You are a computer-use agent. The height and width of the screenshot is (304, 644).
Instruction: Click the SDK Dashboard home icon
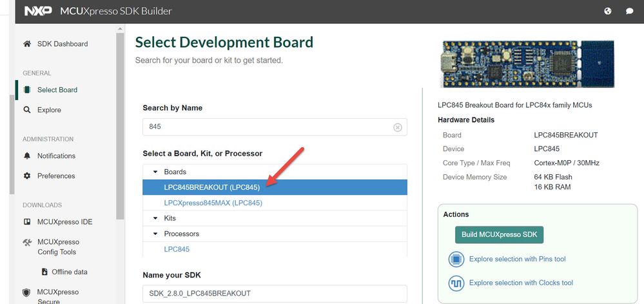point(27,44)
